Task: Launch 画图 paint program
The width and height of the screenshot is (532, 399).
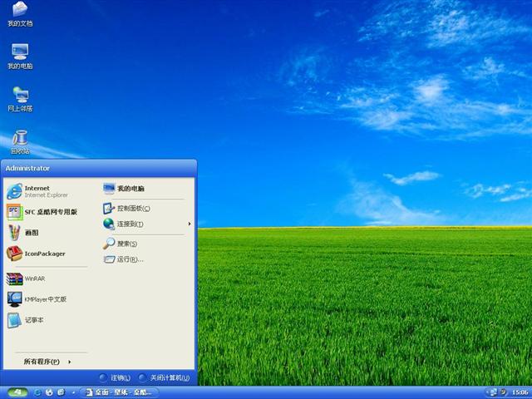Action: tap(47, 233)
